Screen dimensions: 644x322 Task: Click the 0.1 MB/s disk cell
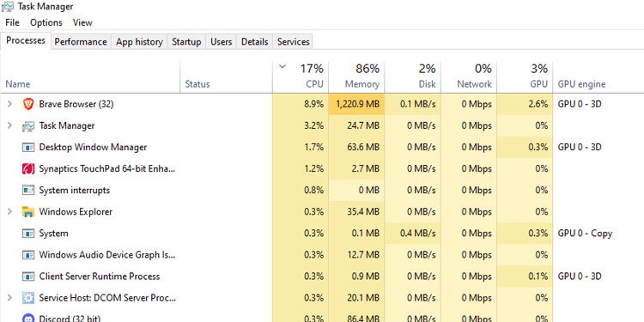pos(413,104)
